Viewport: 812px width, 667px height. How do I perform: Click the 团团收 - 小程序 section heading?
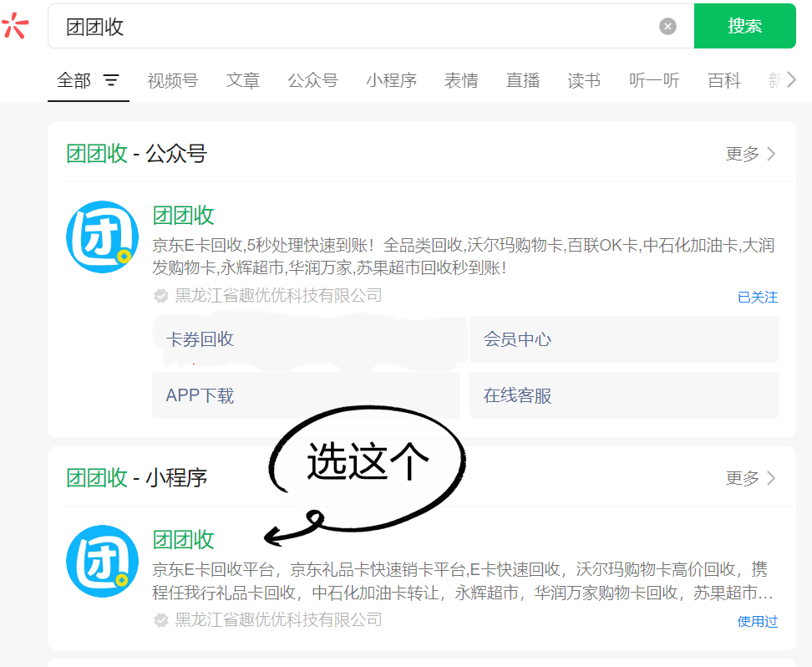tap(137, 478)
